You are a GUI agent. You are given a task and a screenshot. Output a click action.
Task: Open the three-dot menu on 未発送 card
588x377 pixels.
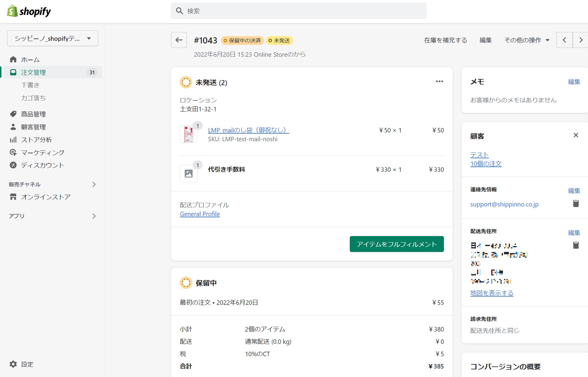439,81
